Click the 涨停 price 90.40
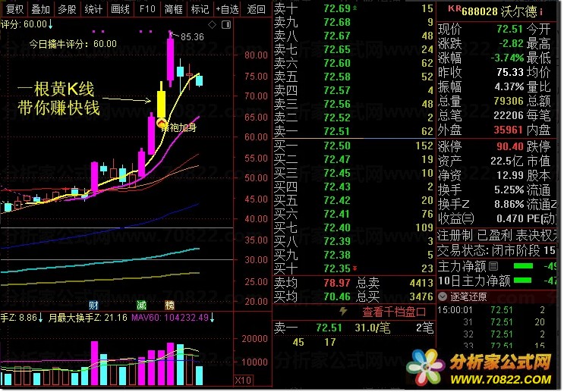 pyautogui.click(x=510, y=146)
